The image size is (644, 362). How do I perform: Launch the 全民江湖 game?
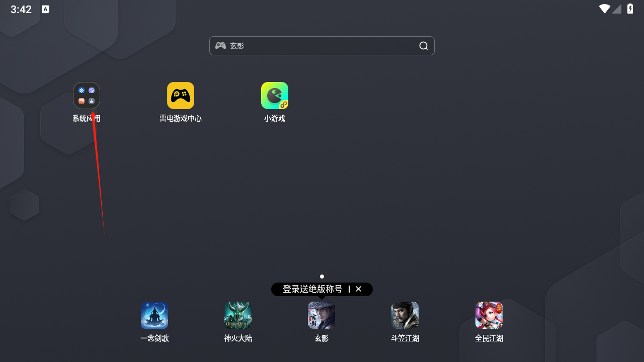coord(489,315)
